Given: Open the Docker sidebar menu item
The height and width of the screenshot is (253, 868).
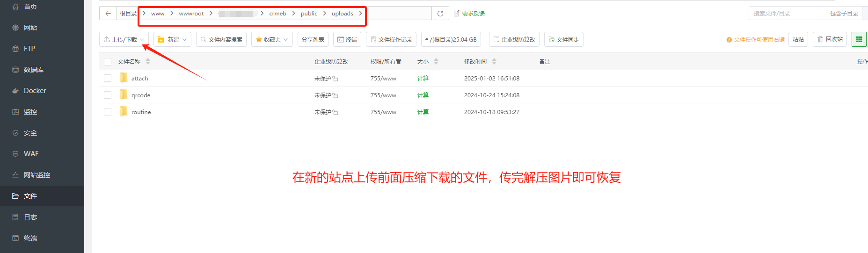Looking at the screenshot, I should pyautogui.click(x=35, y=91).
